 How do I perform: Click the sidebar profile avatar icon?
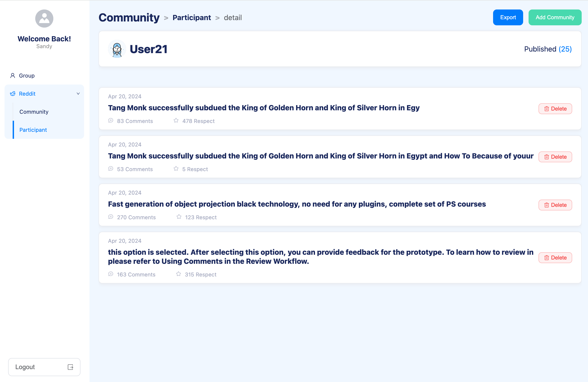pyautogui.click(x=44, y=19)
